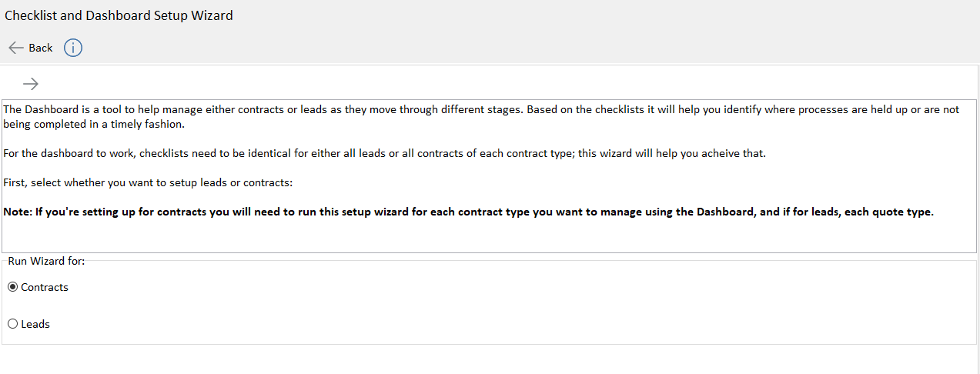
Task: Click the empty toolbar area right of the info icon
Action: tap(523, 48)
